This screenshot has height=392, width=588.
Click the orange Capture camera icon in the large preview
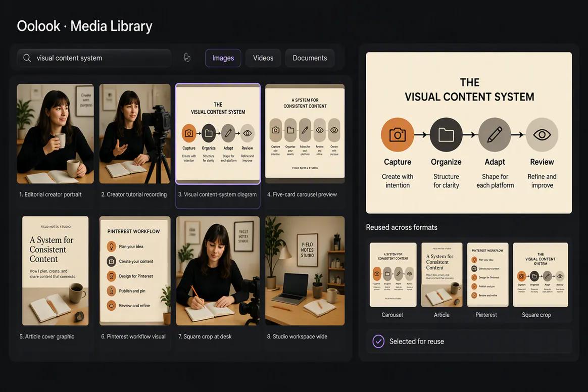[398, 135]
